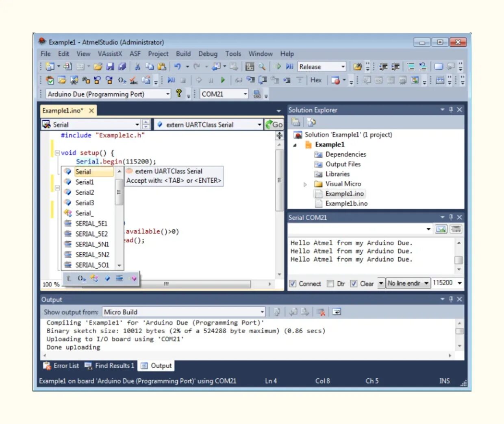
Task: Open the 115200 baud rate dropdown
Action: pos(460,283)
